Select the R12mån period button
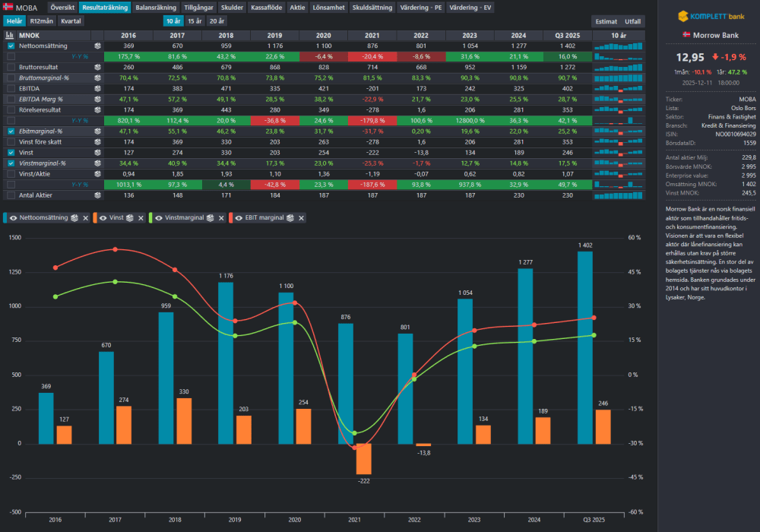 click(41, 21)
